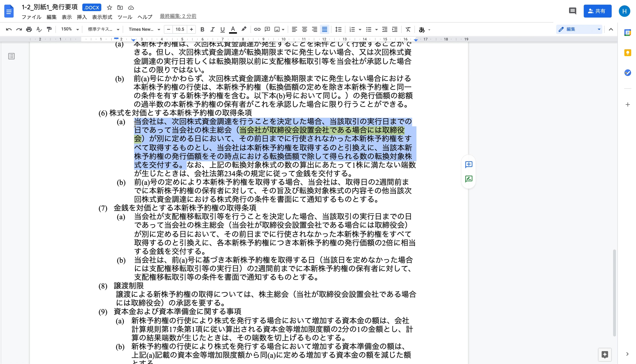
Task: Toggle justify alignment
Action: coord(325,29)
